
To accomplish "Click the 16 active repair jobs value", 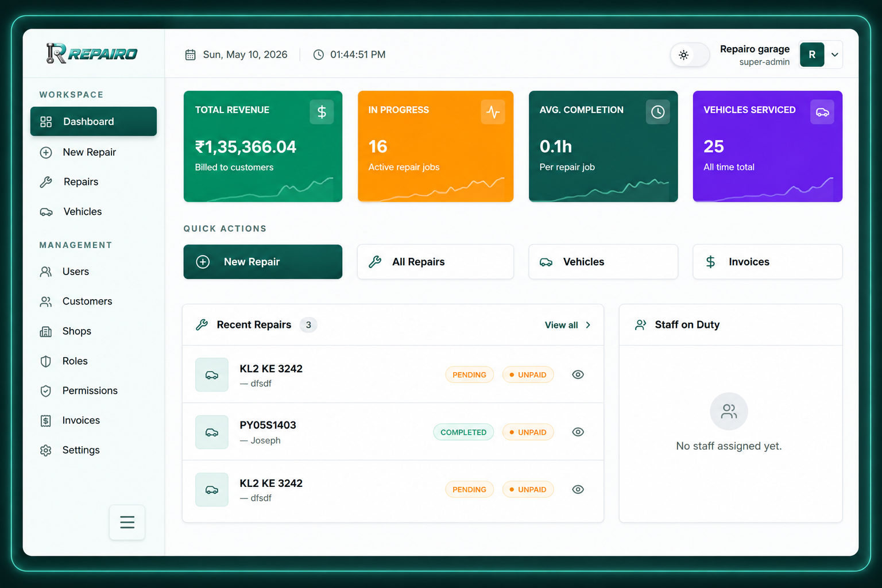I will tap(378, 146).
